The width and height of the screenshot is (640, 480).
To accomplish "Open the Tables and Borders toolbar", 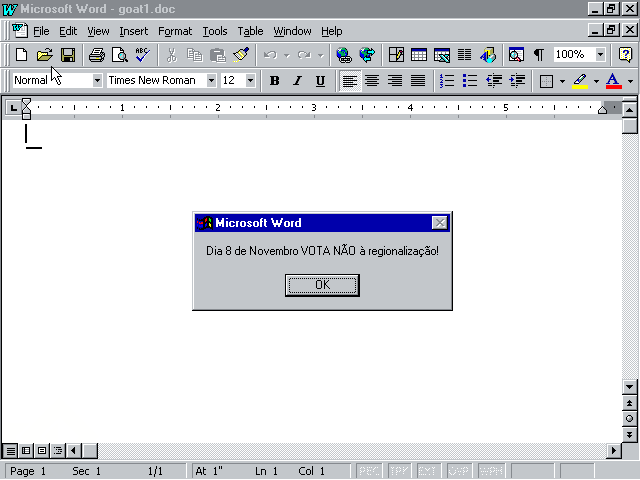I will pyautogui.click(x=396, y=55).
